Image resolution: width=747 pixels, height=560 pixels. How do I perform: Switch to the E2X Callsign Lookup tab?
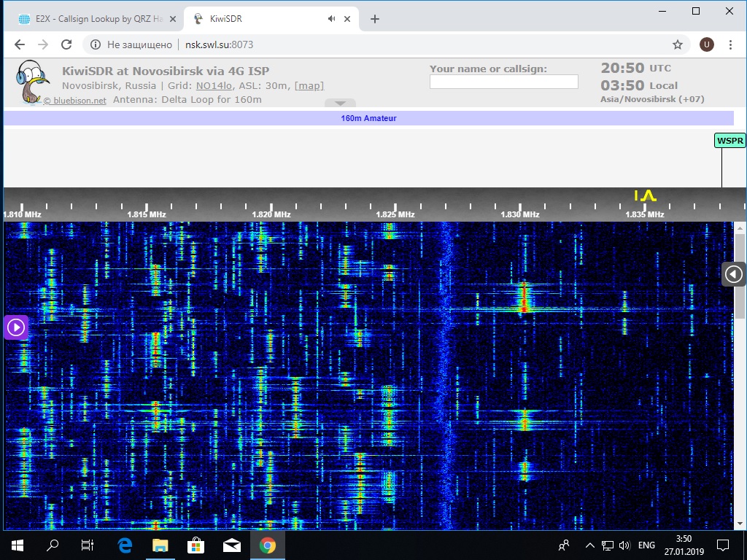[x=91, y=19]
